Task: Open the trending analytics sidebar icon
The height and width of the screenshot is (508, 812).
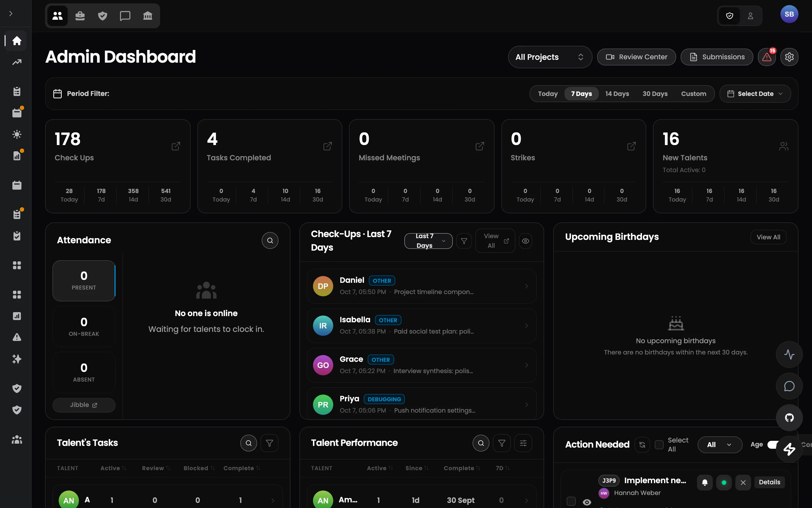Action: [17, 62]
